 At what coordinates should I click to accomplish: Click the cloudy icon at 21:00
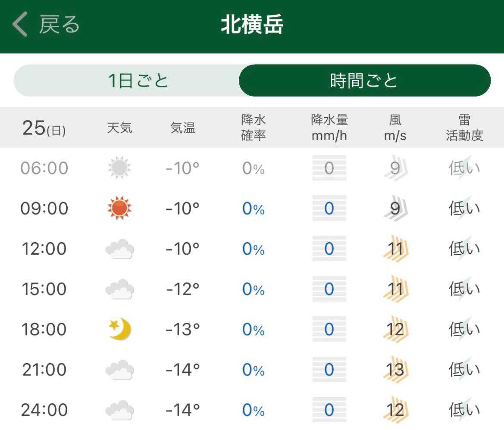(x=119, y=370)
